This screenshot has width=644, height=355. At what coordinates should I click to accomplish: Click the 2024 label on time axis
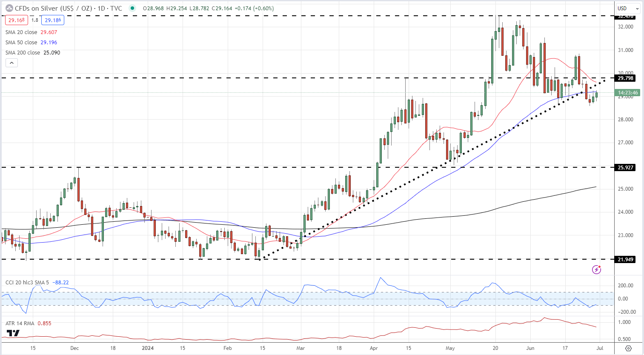click(x=148, y=348)
